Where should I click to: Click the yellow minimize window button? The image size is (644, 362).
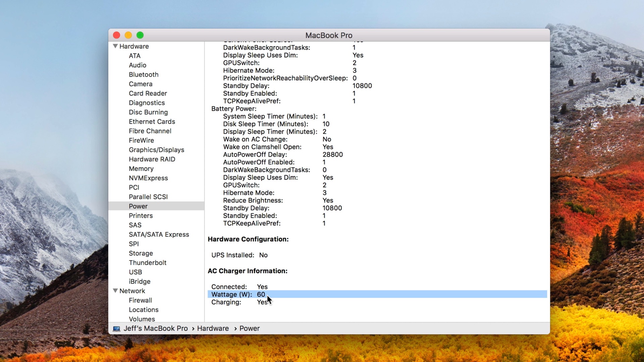tap(128, 35)
